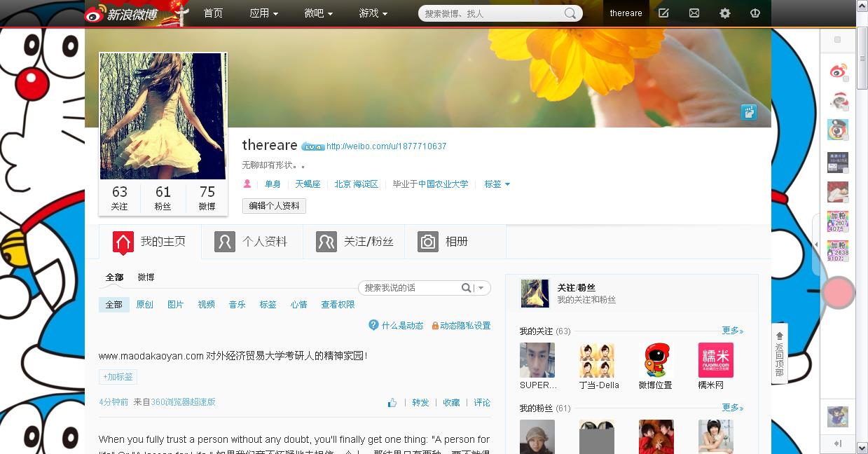Select the 微博 feed tab
Screen dimensions: 868x454
(x=146, y=277)
